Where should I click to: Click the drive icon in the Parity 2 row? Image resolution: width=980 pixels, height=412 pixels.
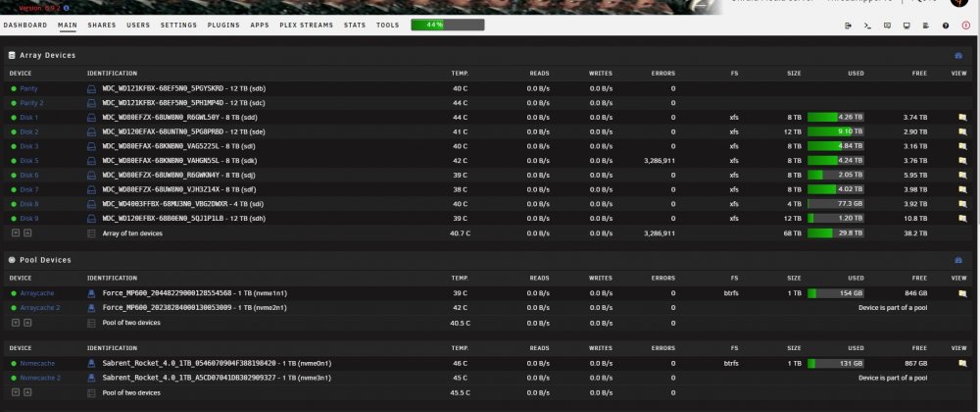pyautogui.click(x=91, y=103)
